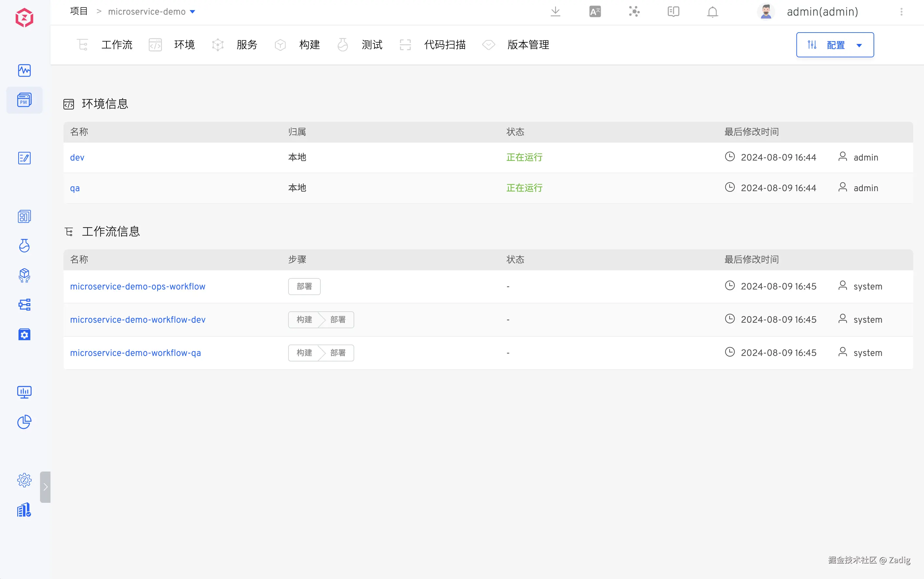Open the three-dot menu beside admin
The width and height of the screenshot is (924, 579).
(x=901, y=12)
